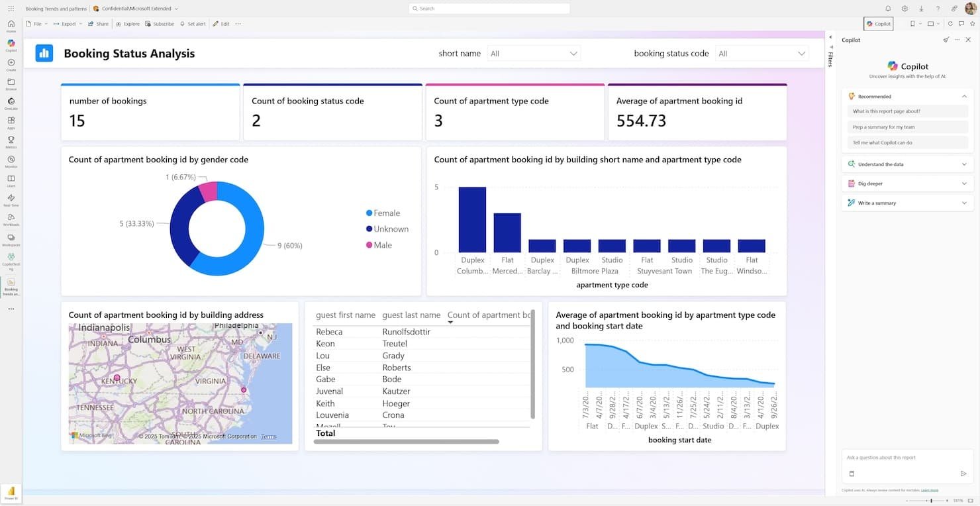980x506 pixels.
Task: Click Subscribe in the report toolbar
Action: point(160,23)
